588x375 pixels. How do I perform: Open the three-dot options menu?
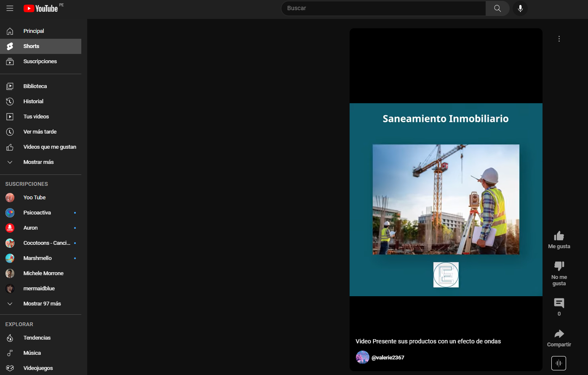pos(559,39)
